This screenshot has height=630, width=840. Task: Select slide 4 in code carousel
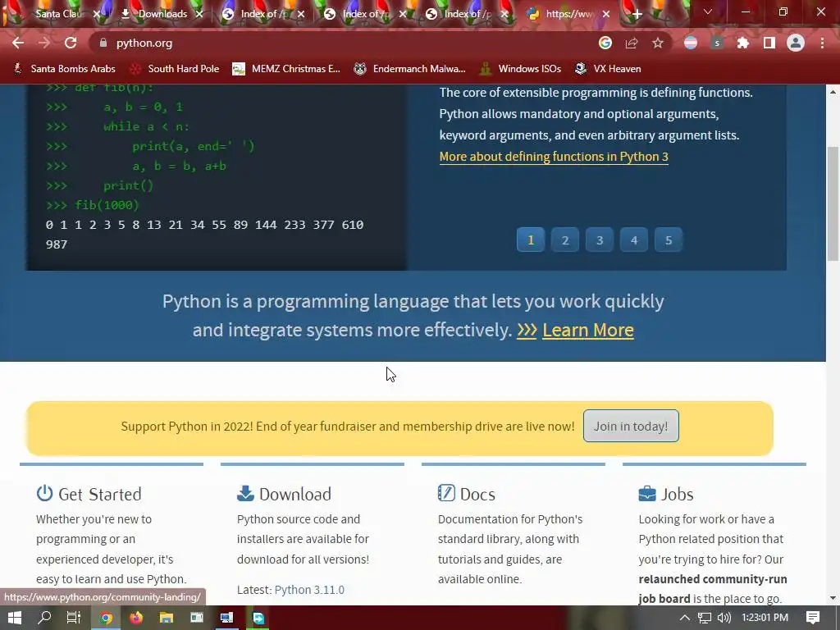pyautogui.click(x=634, y=240)
